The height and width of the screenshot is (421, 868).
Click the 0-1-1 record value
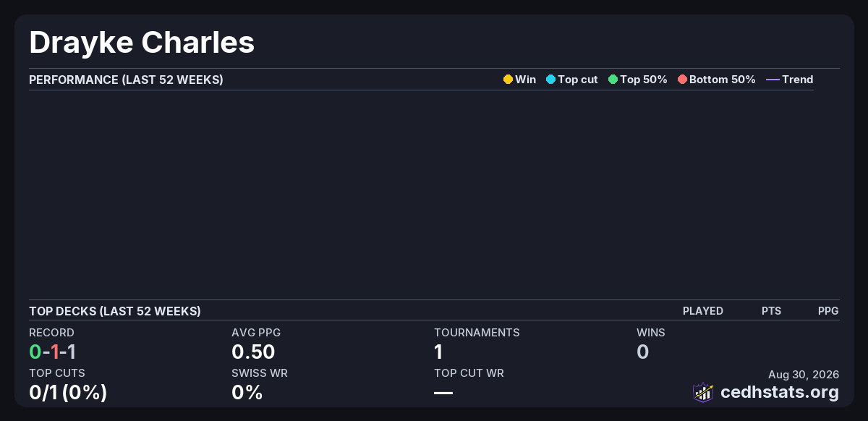[x=53, y=352]
